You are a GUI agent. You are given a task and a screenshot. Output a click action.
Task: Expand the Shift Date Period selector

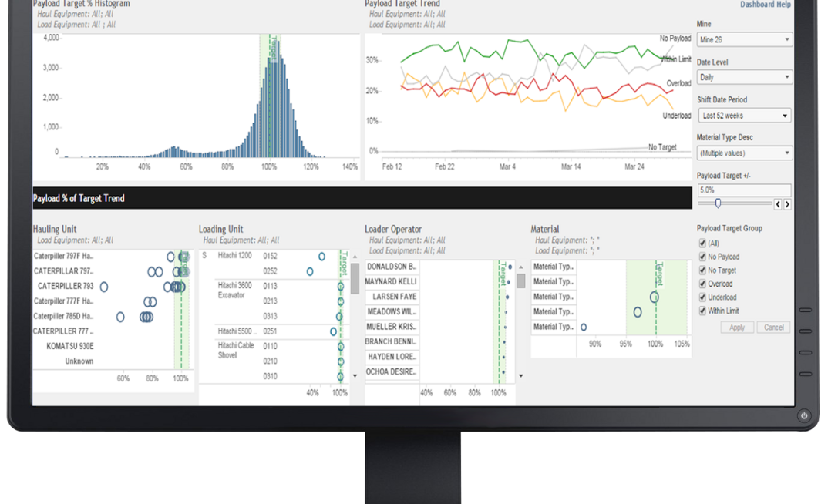pos(744,115)
